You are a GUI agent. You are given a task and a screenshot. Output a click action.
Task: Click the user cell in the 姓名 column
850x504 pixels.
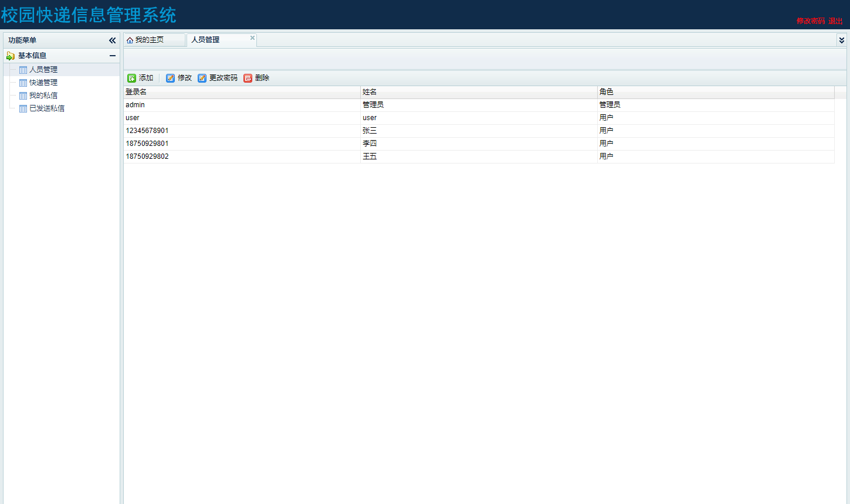[x=479, y=118]
